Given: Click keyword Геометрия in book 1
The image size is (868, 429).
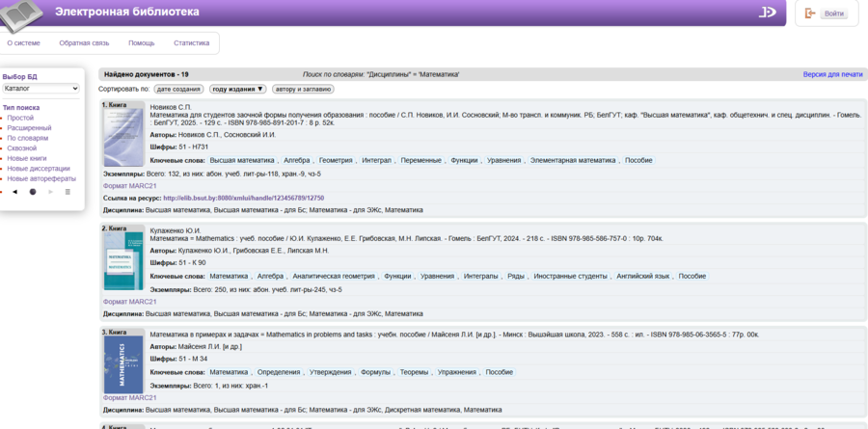Looking at the screenshot, I should point(336,161).
